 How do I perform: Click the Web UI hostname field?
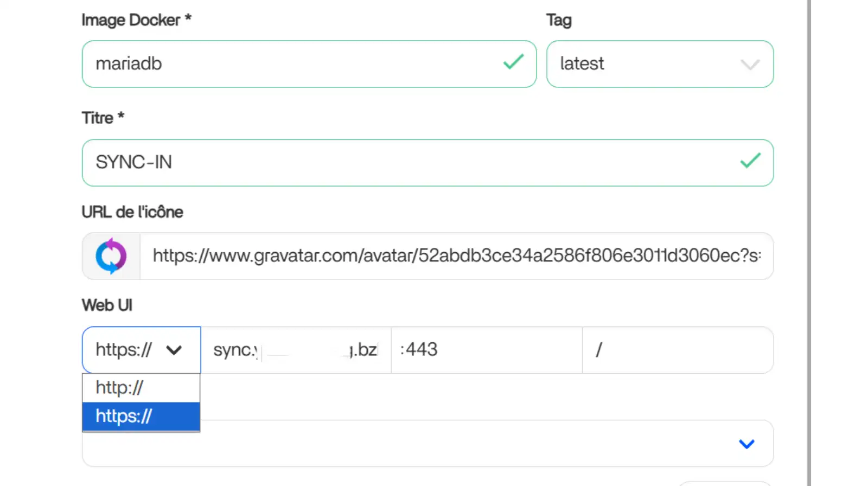coord(296,350)
